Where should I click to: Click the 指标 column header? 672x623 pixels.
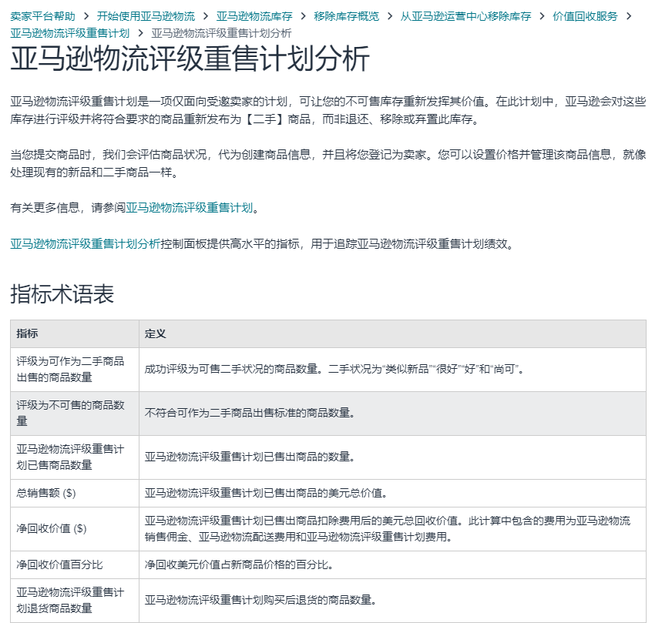75,333
